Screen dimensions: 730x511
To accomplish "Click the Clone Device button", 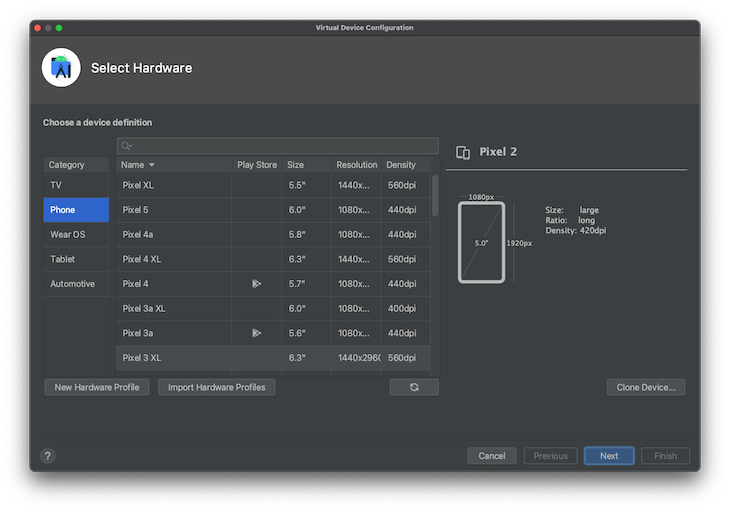I will (x=646, y=387).
